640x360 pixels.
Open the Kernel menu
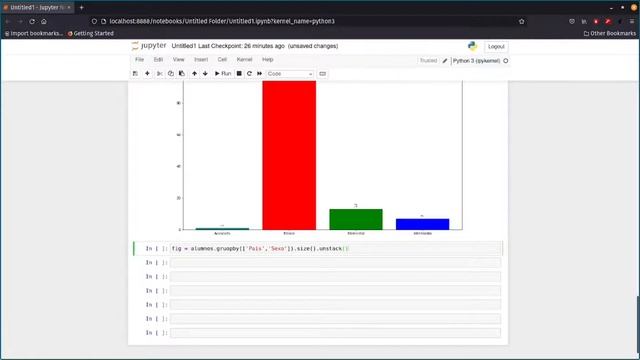pyautogui.click(x=244, y=60)
